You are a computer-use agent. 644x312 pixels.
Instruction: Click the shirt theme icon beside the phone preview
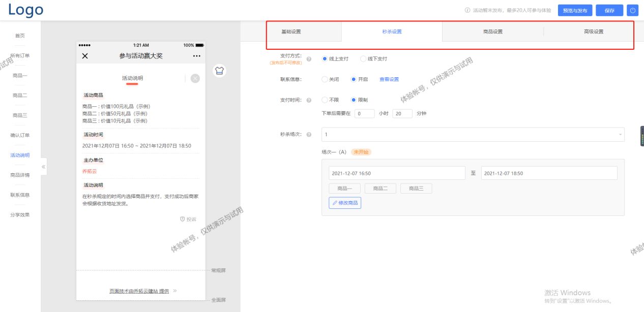220,71
